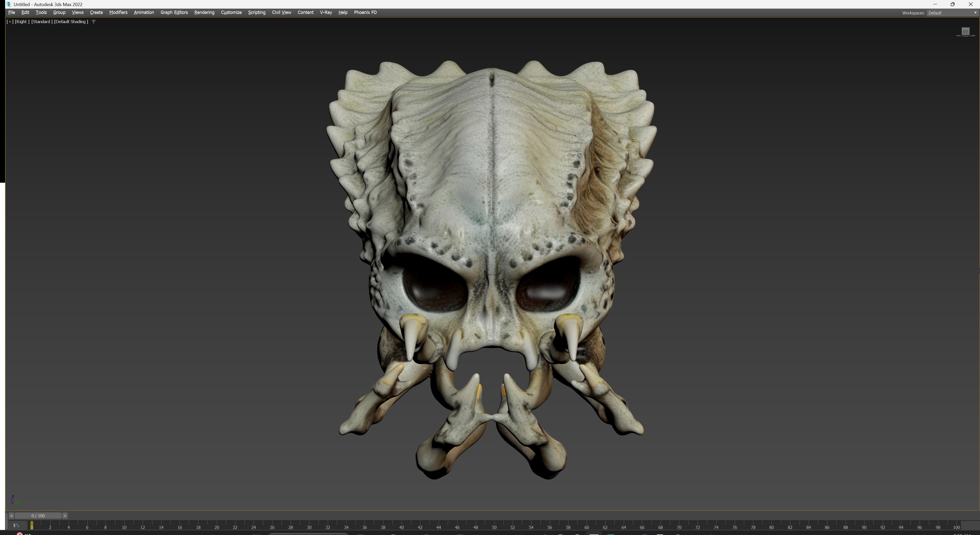Open the Content menu
Screen dimensions: 980x535
click(305, 12)
